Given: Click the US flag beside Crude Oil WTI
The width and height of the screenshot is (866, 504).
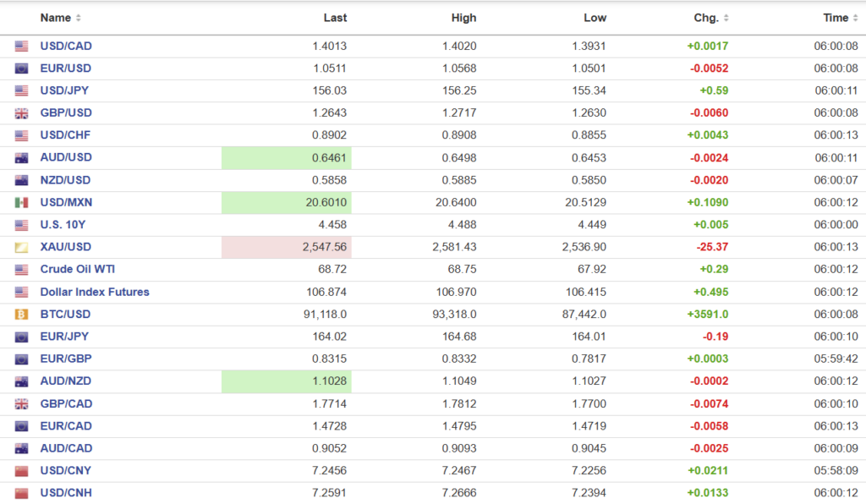Looking at the screenshot, I should tap(21, 270).
